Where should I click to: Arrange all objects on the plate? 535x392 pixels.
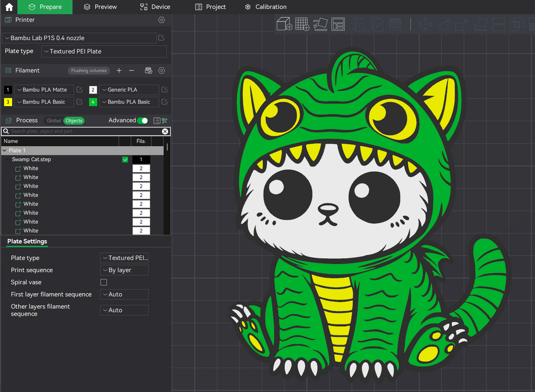coord(338,24)
